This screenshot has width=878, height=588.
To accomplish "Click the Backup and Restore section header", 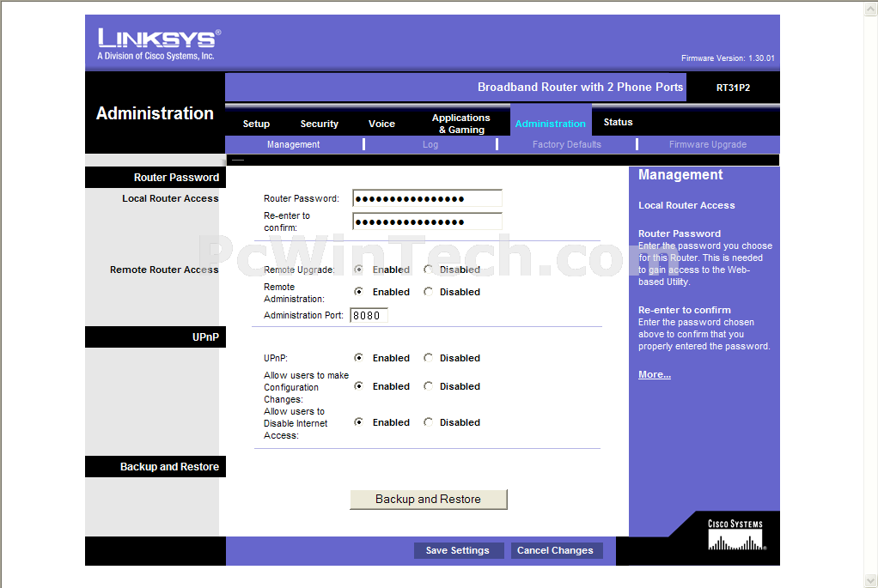I will click(169, 467).
